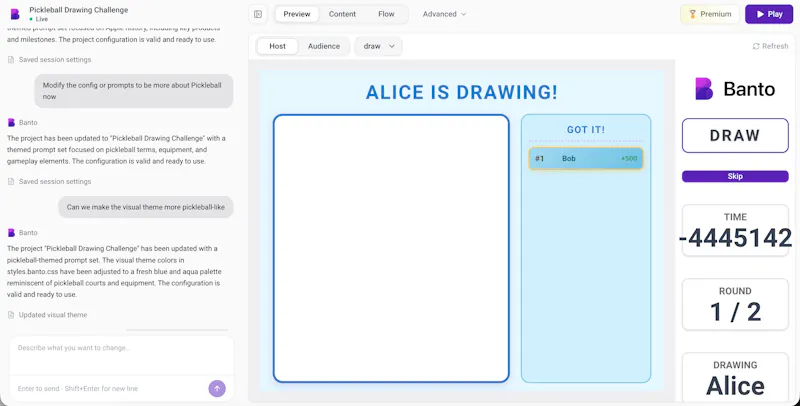Image resolution: width=800 pixels, height=406 pixels.
Task: Toggle the sidebar collapse icon
Action: coord(258,14)
